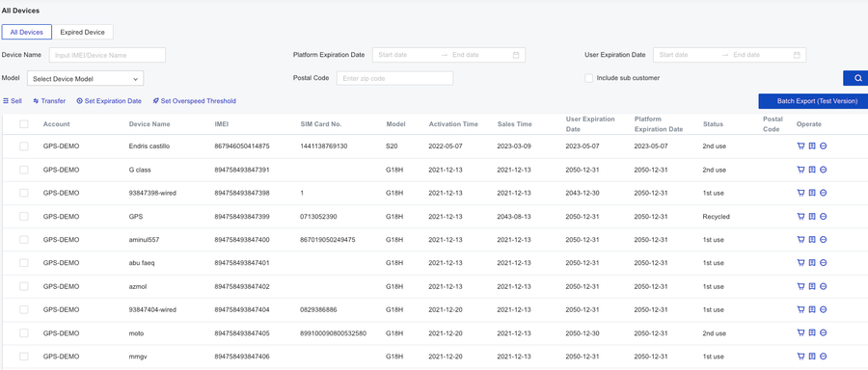This screenshot has width=868, height=370.
Task: Open the details icon for Endris castillo
Action: [x=812, y=146]
